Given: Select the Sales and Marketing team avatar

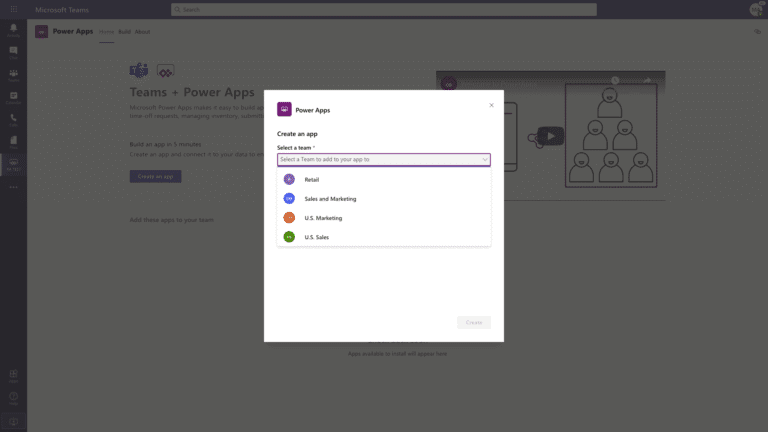Looking at the screenshot, I should click(289, 198).
